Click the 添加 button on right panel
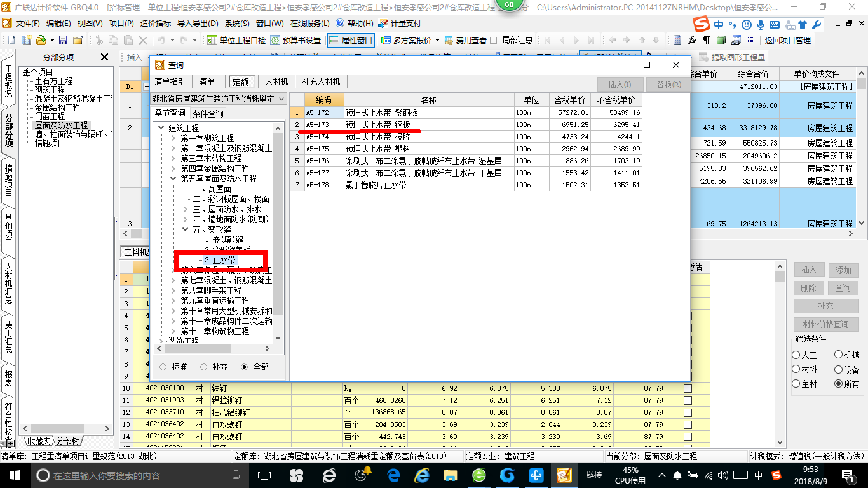The image size is (868, 488). pyautogui.click(x=843, y=270)
